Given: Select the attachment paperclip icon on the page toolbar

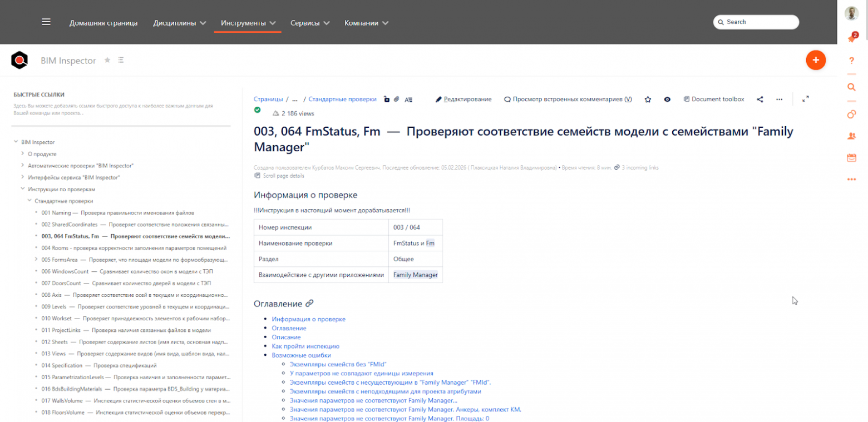Looking at the screenshot, I should point(397,99).
